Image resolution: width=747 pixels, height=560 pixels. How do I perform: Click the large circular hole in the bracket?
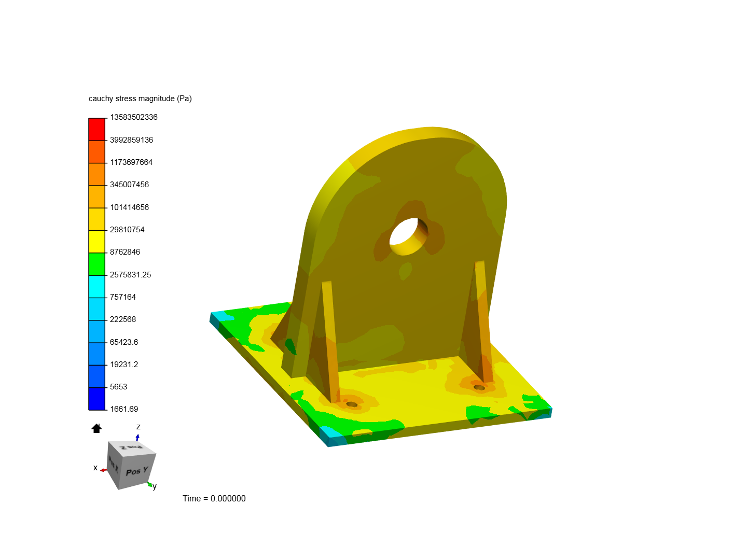click(408, 236)
